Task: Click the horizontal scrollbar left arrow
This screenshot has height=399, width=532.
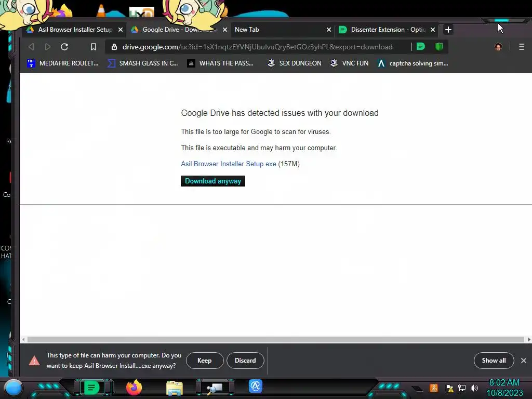Action: [23, 339]
